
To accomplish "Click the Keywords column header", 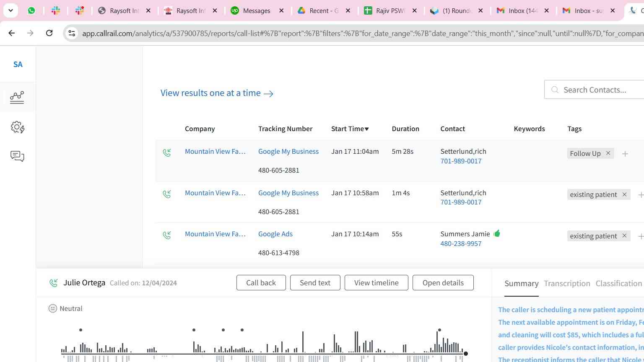I will 529,129.
